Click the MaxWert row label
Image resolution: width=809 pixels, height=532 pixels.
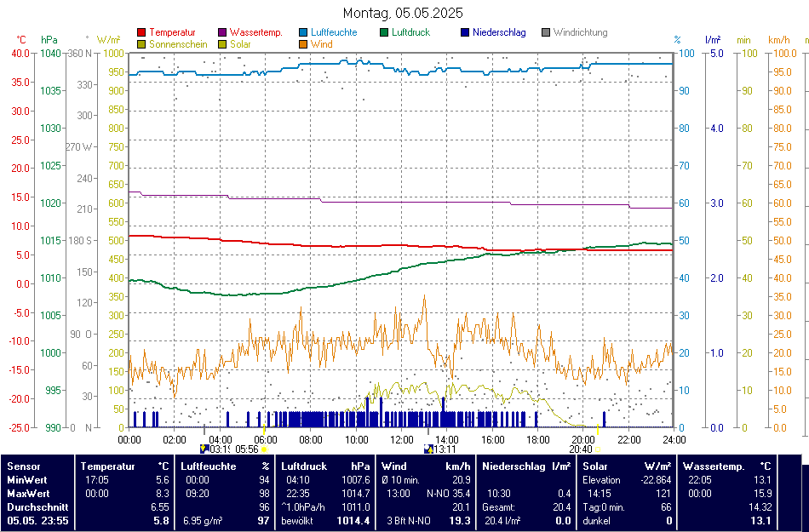coord(28,494)
